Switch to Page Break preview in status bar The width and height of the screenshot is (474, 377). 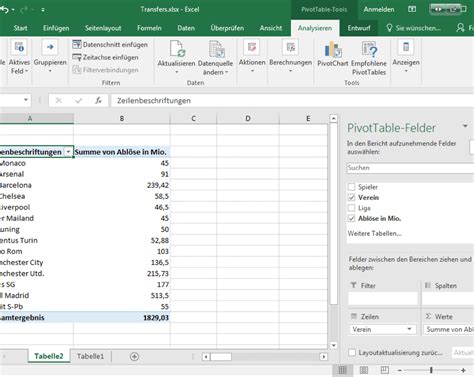pyautogui.click(x=384, y=370)
